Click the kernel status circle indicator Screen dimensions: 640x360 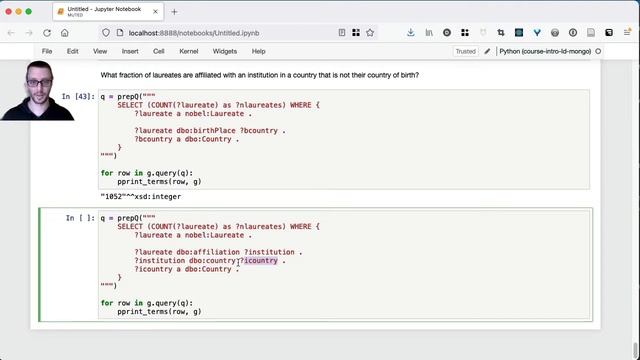(x=598, y=51)
